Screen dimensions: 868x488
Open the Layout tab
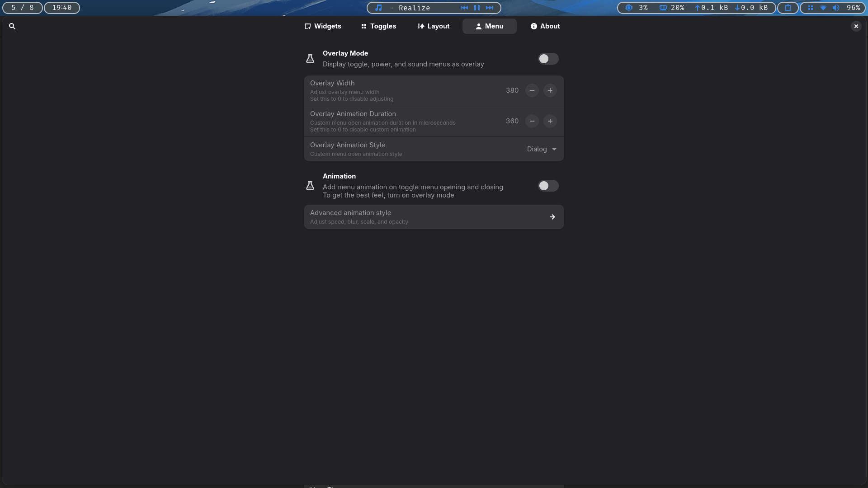click(433, 26)
